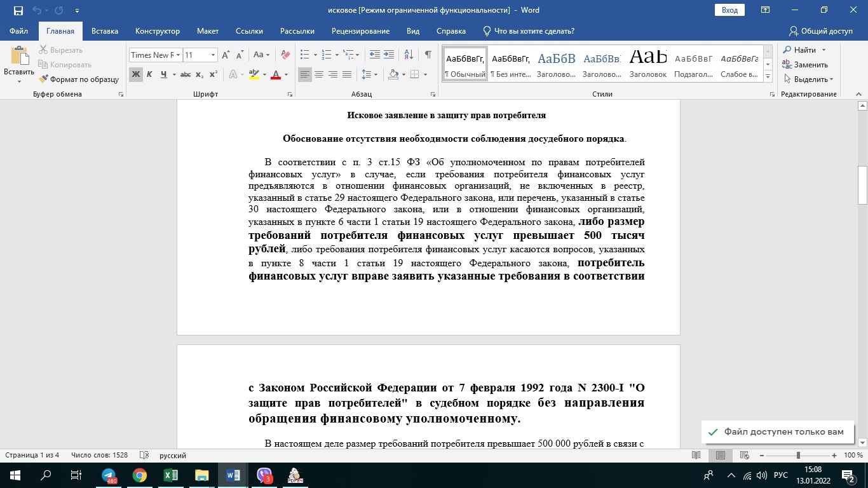Click the Format Painter brush icon
Image resolution: width=868 pixels, height=488 pixels.
44,79
